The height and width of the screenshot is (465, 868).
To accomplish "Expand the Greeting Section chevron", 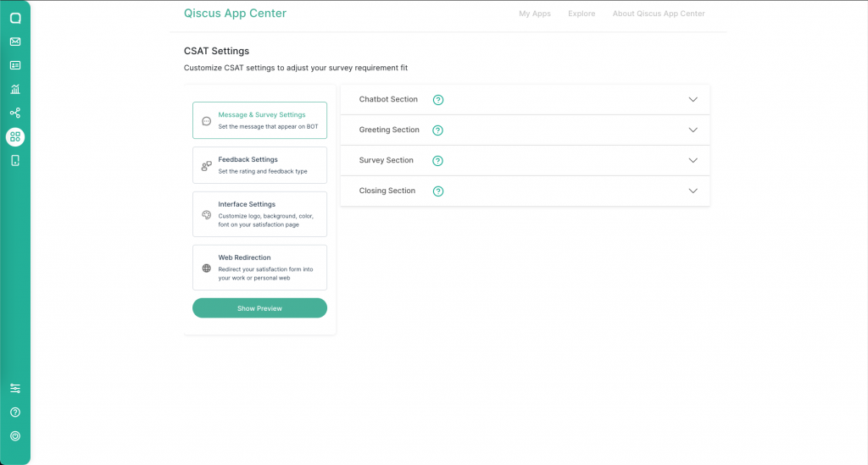I will (693, 130).
